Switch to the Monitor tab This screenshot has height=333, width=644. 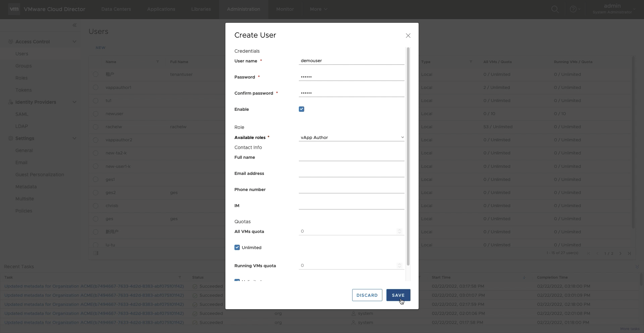click(x=285, y=9)
